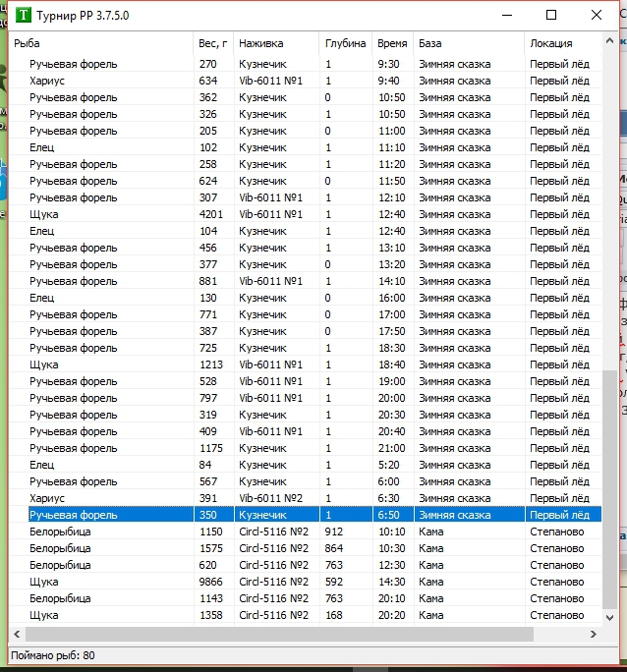Click time cell 21:00
This screenshot has width=627, height=672.
tap(392, 448)
